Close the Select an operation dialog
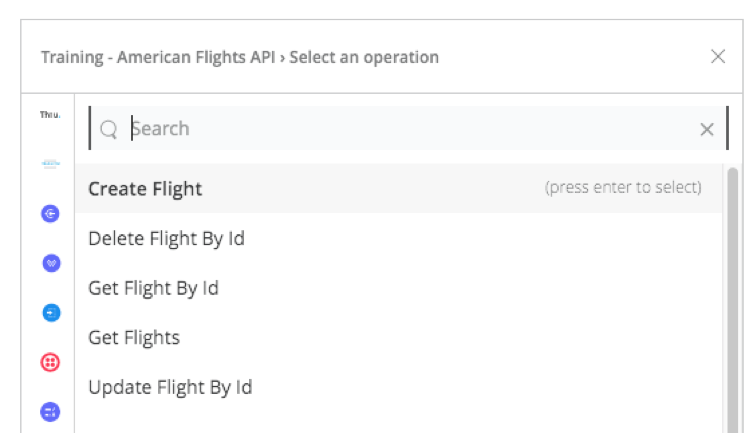756x433 pixels. [717, 56]
